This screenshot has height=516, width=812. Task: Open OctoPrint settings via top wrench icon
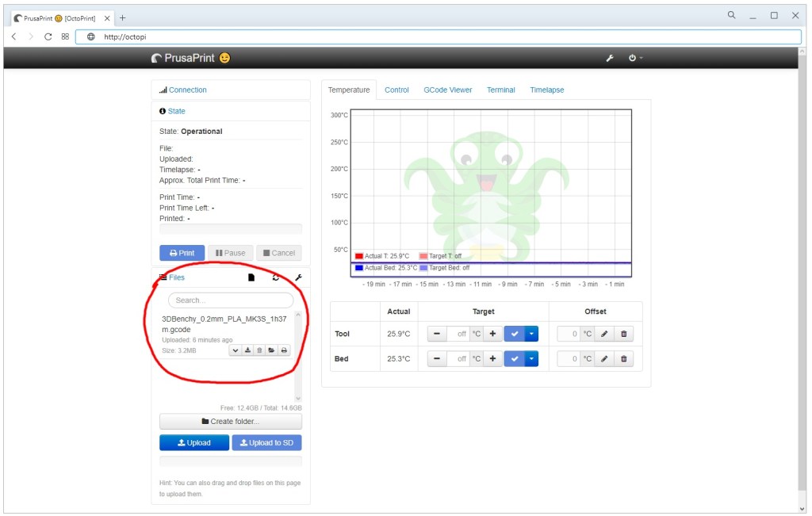609,57
